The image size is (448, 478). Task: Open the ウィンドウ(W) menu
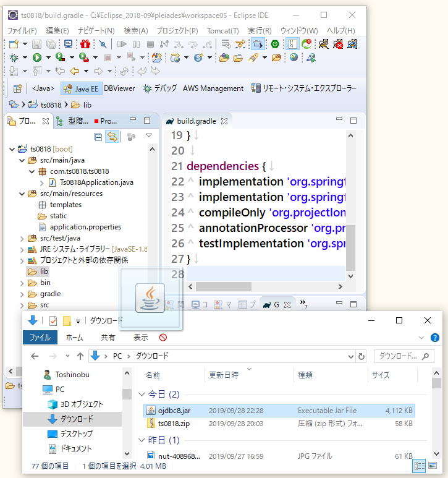[x=299, y=31]
